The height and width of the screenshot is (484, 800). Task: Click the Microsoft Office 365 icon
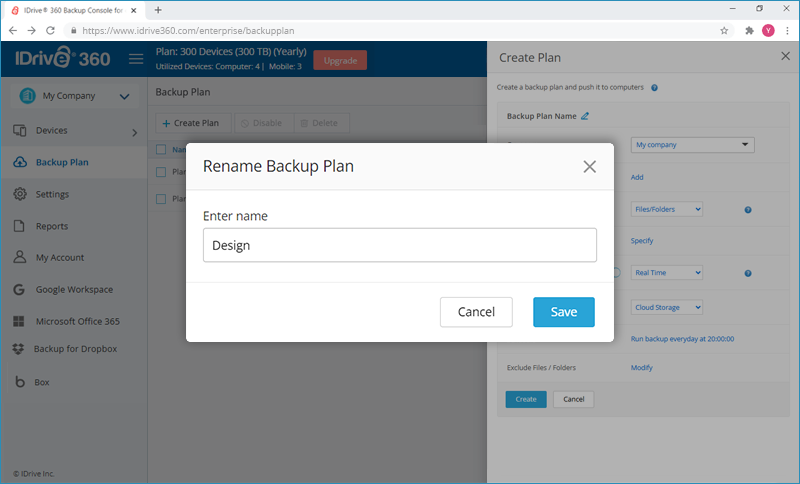[x=19, y=322]
